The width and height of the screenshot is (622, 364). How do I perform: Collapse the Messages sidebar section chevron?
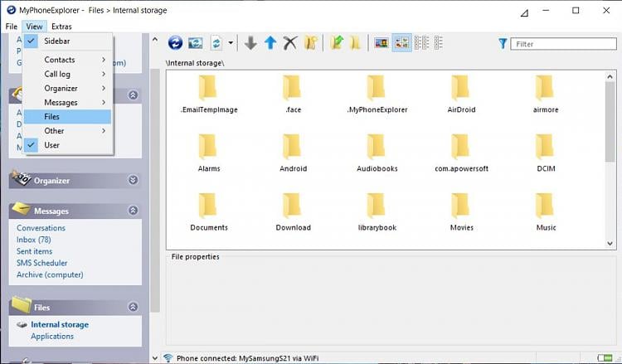(x=134, y=210)
